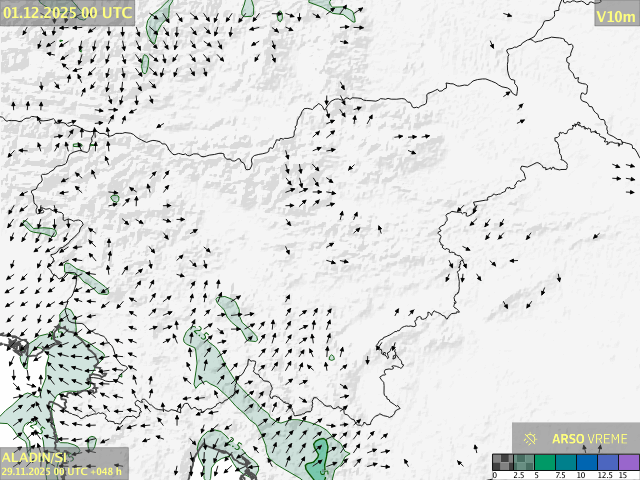Pick the light green checkered legend swatch
This screenshot has height=480, width=640.
pos(523,461)
